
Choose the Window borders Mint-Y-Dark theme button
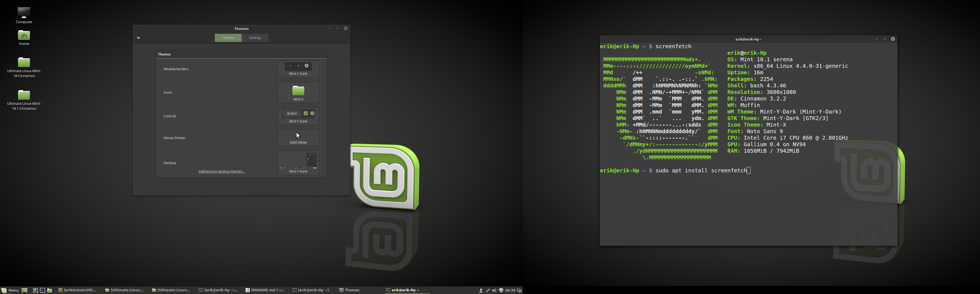[298, 69]
